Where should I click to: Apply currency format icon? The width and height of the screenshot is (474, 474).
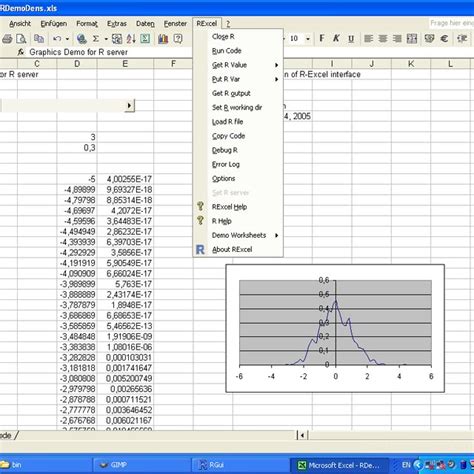click(x=429, y=39)
